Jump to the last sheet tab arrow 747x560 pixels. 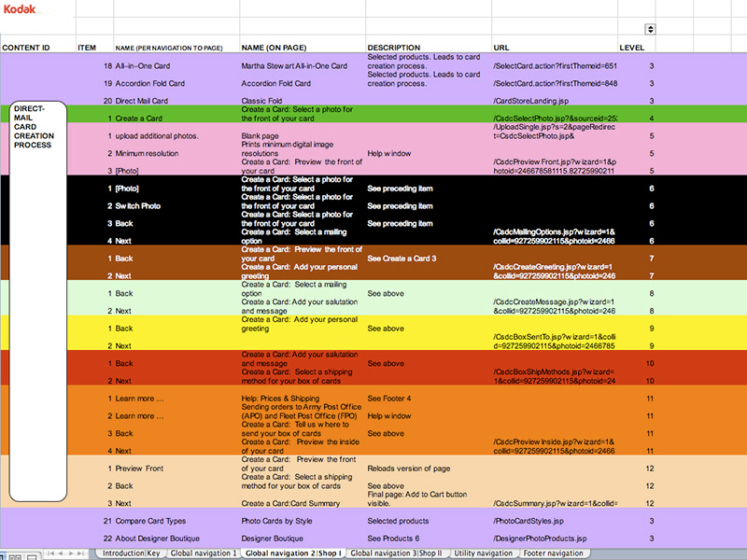click(x=81, y=553)
